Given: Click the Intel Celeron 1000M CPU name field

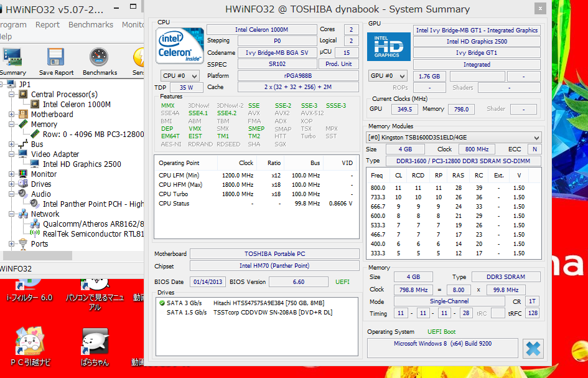Looking at the screenshot, I should tap(262, 30).
